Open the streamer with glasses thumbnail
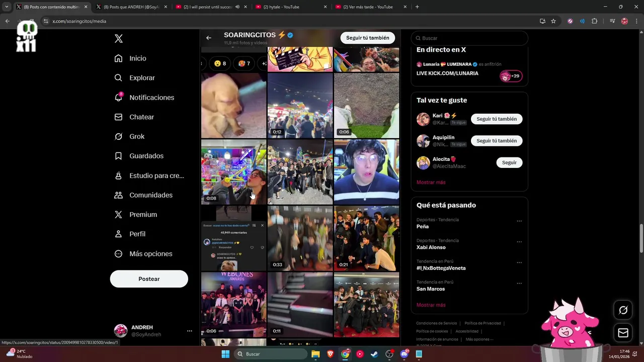644x362 pixels. 366,171
